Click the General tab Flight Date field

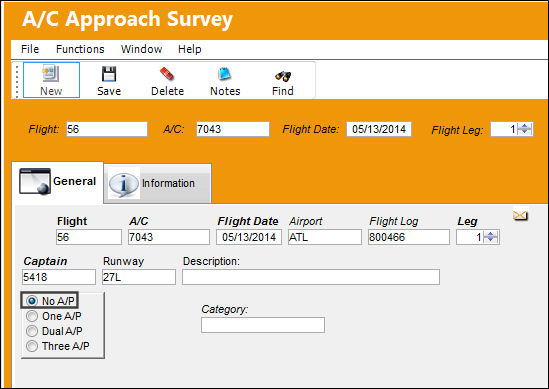coord(249,237)
